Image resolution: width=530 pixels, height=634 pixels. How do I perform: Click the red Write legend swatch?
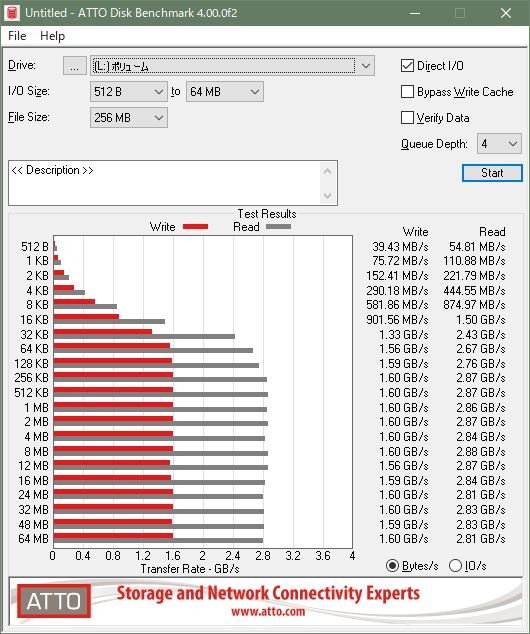pyautogui.click(x=195, y=227)
